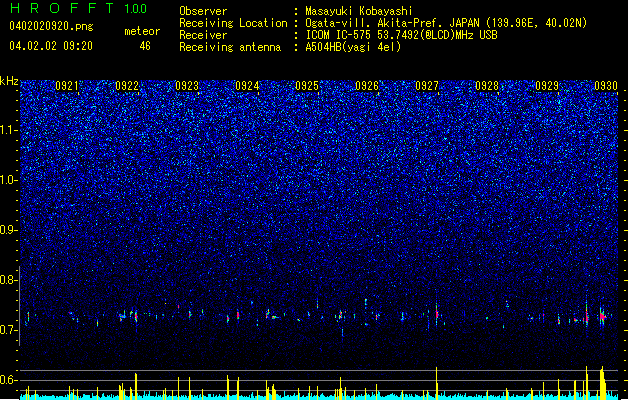This screenshot has height=400, width=629.
Task: Click the meteor label
Action: (142, 31)
